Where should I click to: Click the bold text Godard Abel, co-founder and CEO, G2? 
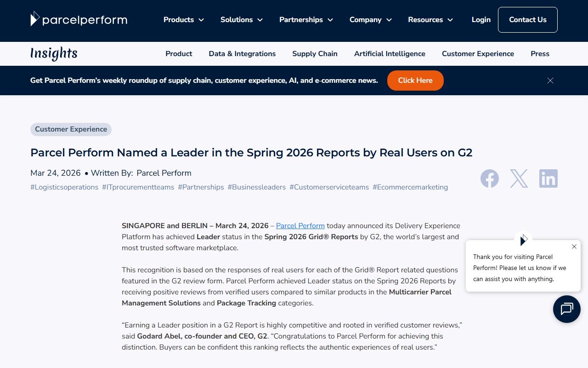coord(202,336)
